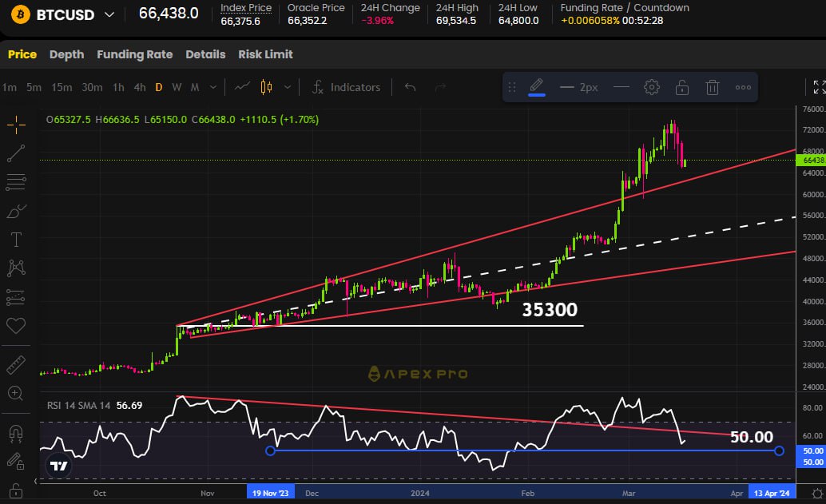This screenshot has width=826, height=504.
Task: Redo the chart action
Action: pos(440,87)
